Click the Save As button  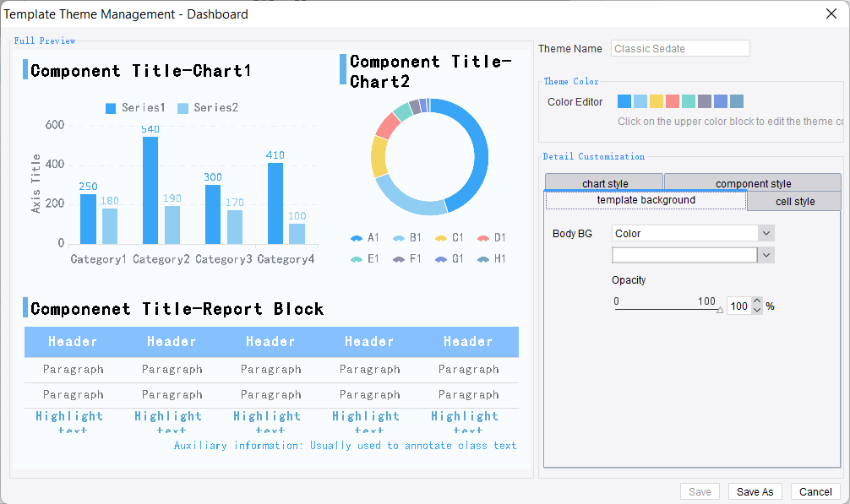[x=755, y=491]
